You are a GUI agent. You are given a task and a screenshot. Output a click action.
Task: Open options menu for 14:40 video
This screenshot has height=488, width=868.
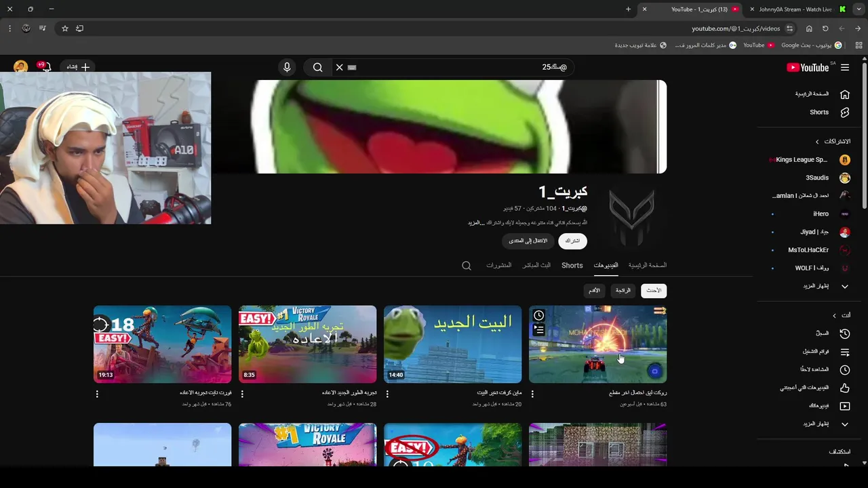point(387,394)
